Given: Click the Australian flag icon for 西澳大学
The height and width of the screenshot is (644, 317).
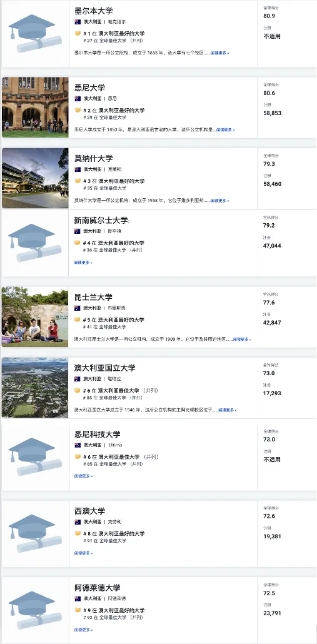Looking at the screenshot, I should [78, 522].
